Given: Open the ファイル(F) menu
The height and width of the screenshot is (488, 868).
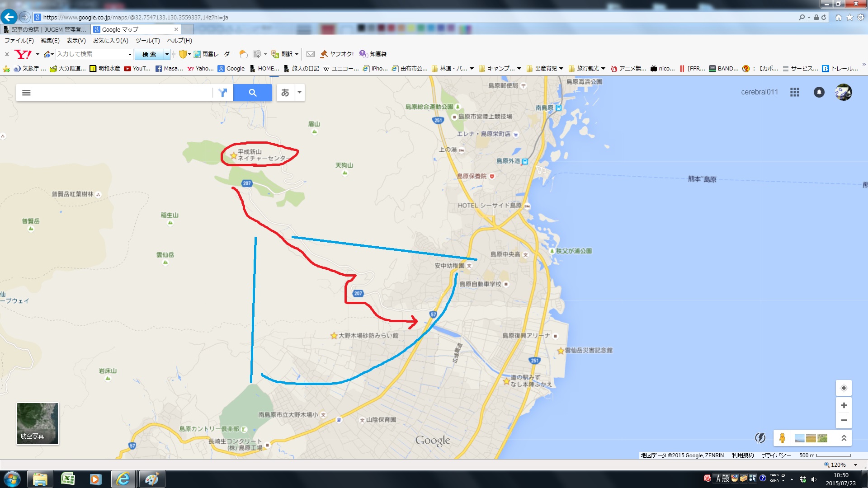Looking at the screenshot, I should tap(19, 41).
